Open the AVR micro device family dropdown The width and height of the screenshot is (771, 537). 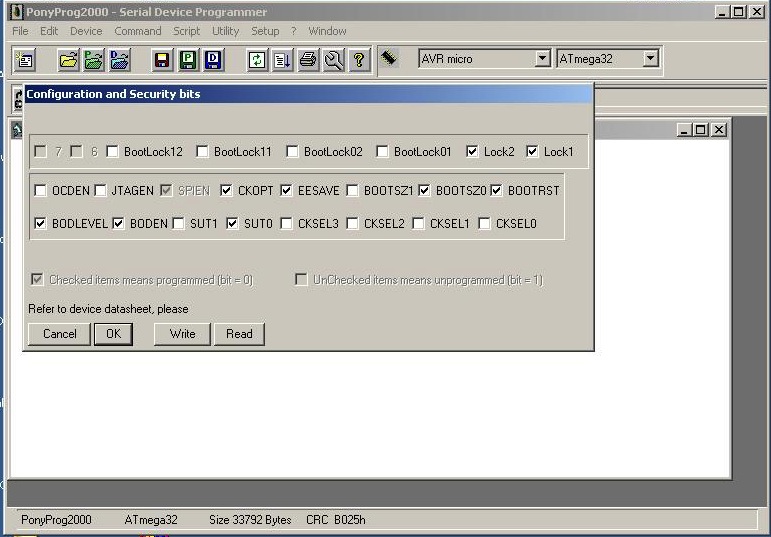coord(542,59)
